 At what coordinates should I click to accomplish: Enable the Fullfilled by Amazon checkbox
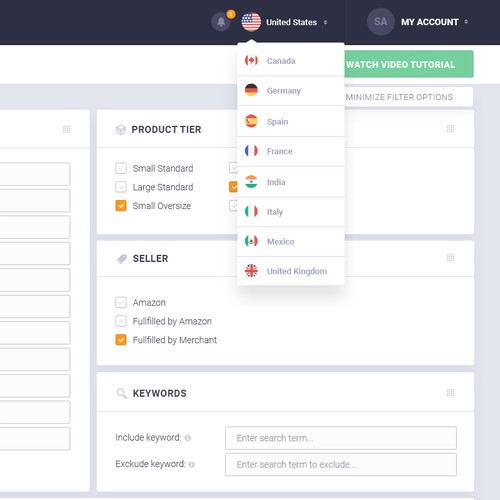pos(121,321)
